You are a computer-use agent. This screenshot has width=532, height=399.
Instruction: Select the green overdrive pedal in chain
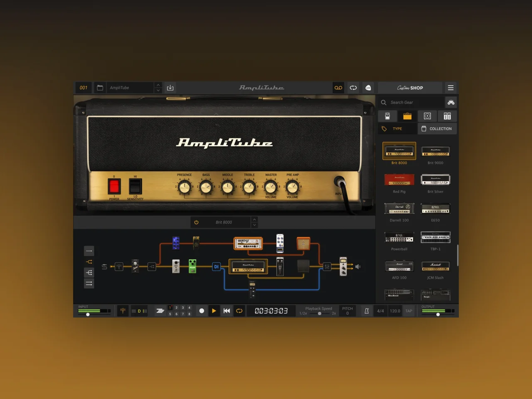192,266
